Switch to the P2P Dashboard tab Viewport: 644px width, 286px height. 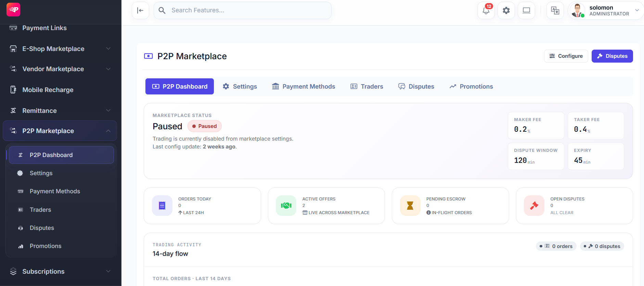pyautogui.click(x=180, y=86)
